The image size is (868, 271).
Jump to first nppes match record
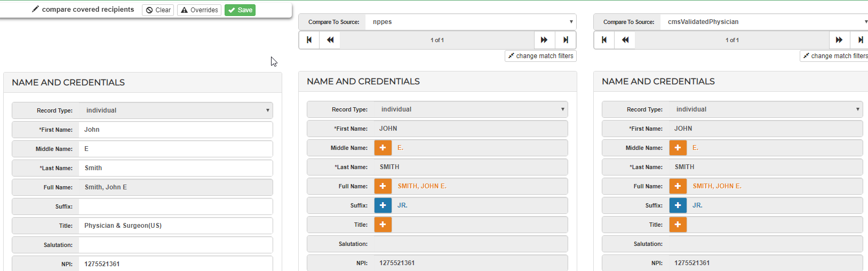[x=309, y=40]
